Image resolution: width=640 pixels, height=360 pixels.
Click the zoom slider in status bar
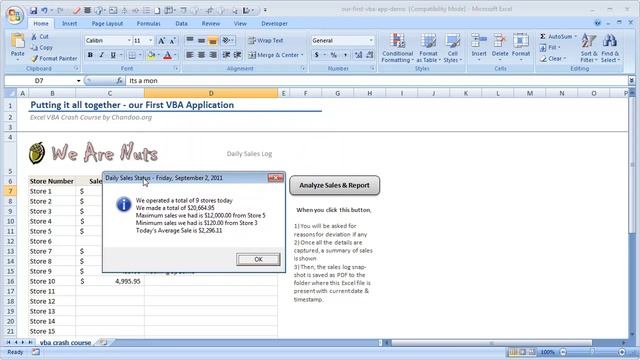coord(592,352)
